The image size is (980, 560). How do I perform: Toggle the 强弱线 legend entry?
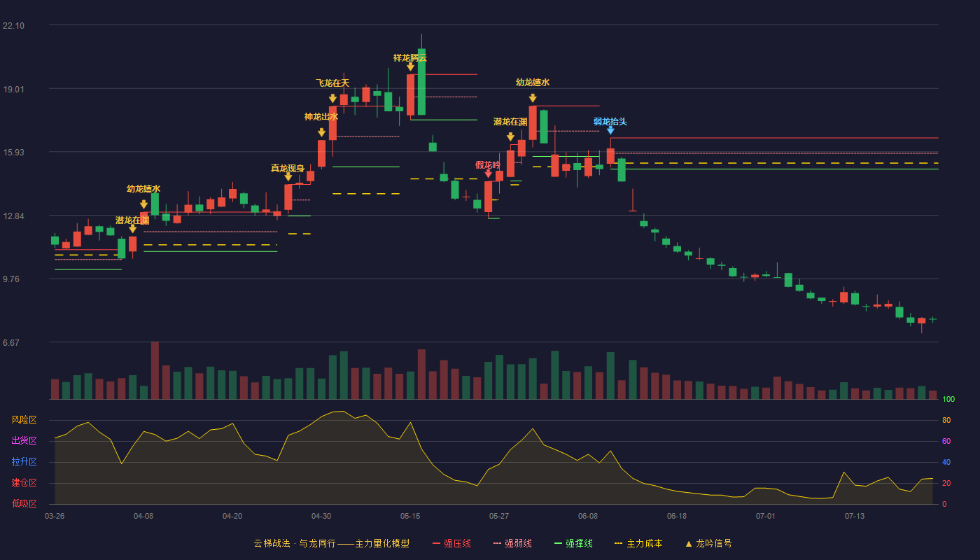pos(512,543)
